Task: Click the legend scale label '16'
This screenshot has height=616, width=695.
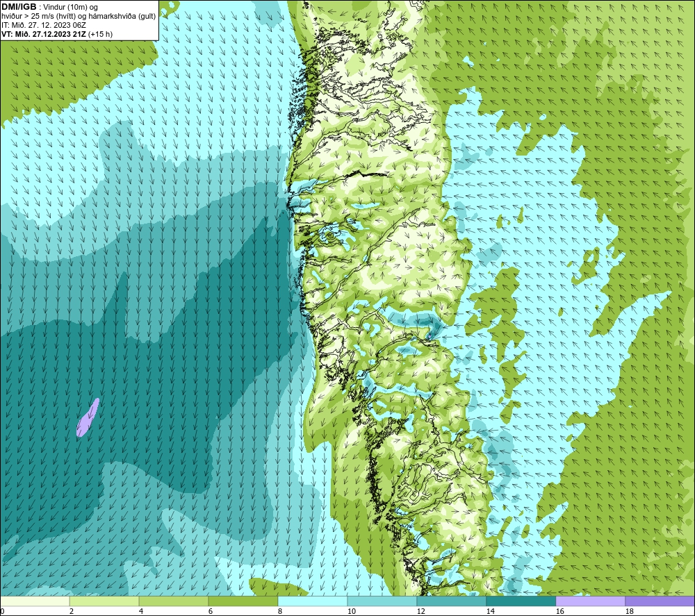Action: pos(559,611)
